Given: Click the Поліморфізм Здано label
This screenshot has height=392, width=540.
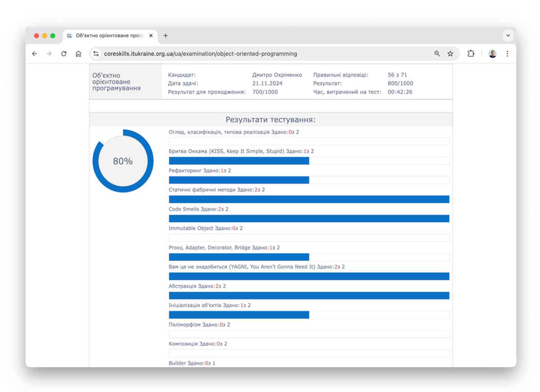Looking at the screenshot, I should 199,325.
